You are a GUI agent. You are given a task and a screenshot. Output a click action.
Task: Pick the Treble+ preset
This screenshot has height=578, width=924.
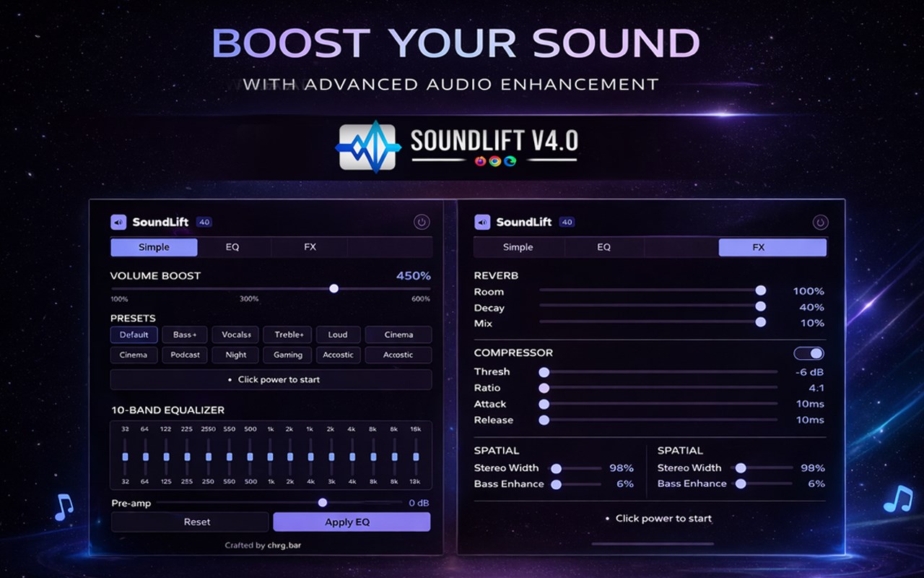[288, 335]
